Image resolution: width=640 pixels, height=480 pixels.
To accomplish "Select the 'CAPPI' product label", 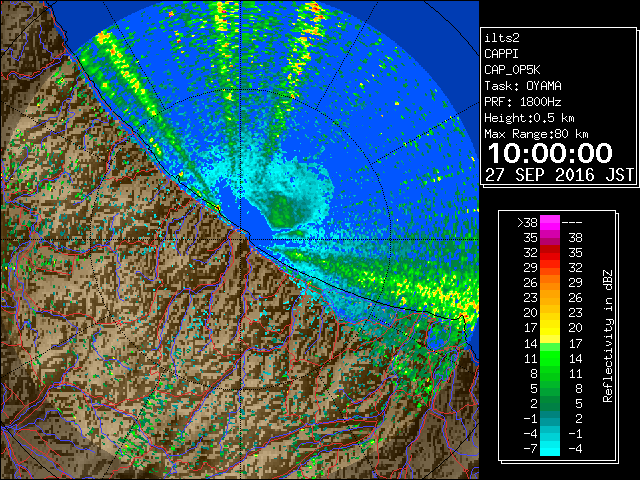I will pyautogui.click(x=501, y=54).
